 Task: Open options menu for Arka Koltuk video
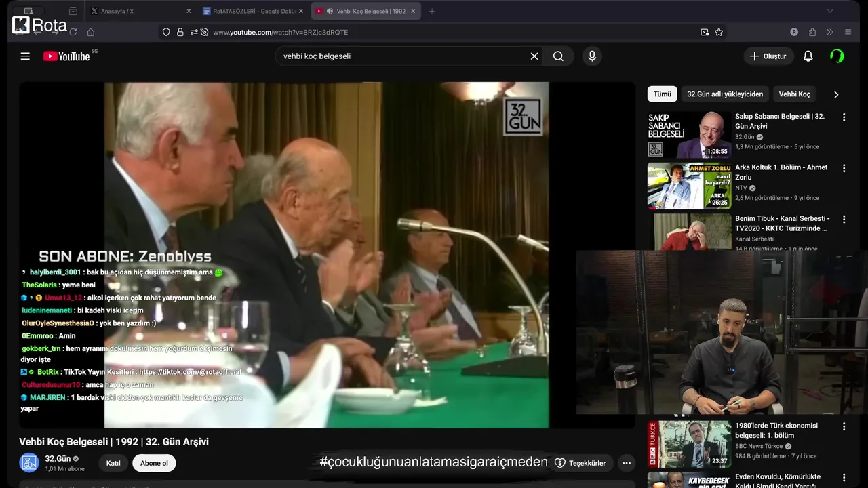[x=844, y=168]
